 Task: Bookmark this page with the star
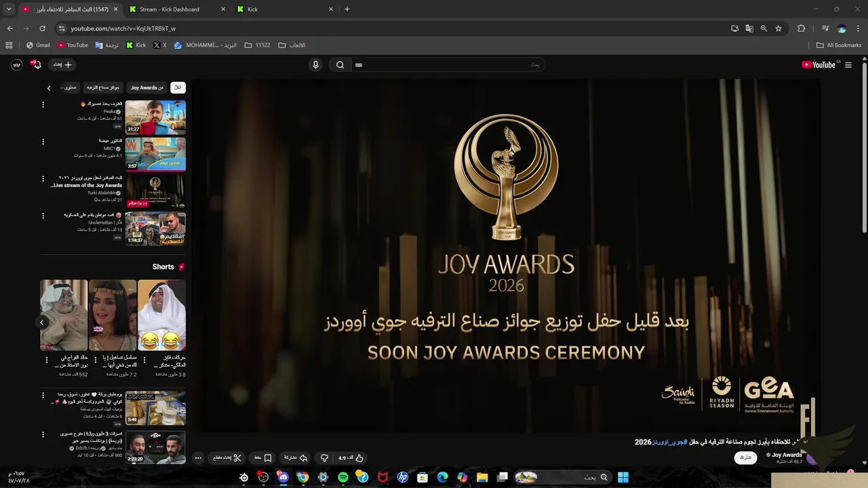coord(778,28)
